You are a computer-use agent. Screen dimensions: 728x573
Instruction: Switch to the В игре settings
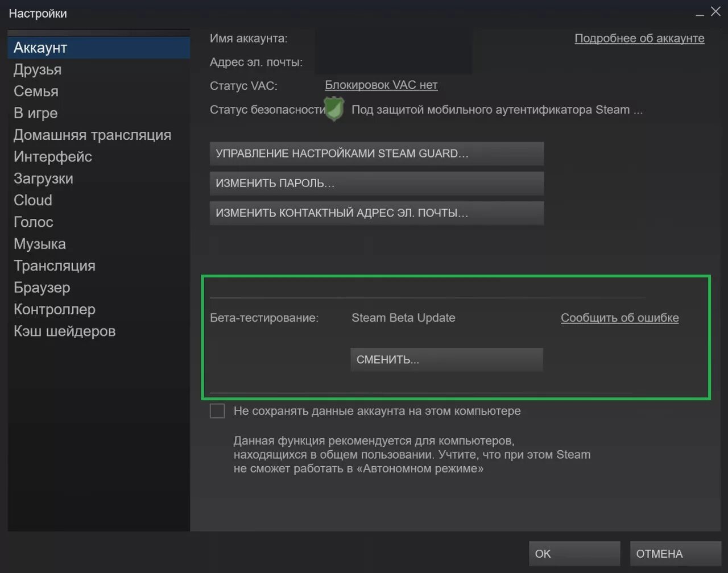click(x=36, y=113)
